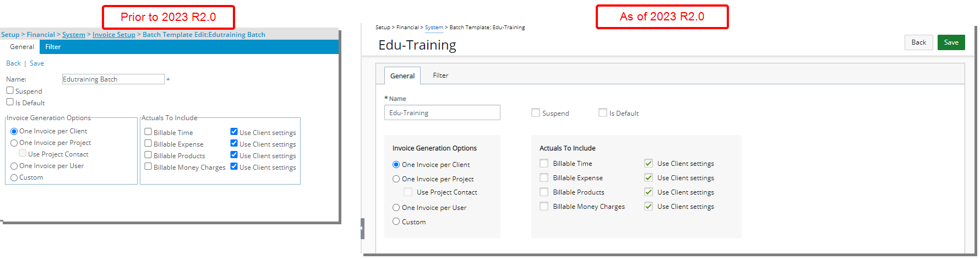Image resolution: width=980 pixels, height=259 pixels.
Task: Open the General tab in new layout
Action: click(402, 76)
